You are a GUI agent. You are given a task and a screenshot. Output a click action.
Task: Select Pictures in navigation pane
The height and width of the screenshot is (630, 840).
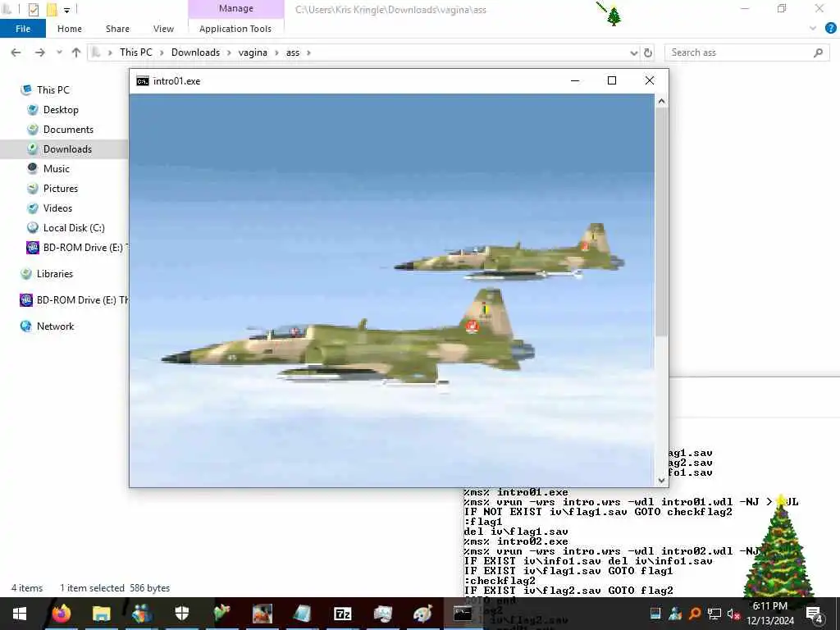coord(61,189)
